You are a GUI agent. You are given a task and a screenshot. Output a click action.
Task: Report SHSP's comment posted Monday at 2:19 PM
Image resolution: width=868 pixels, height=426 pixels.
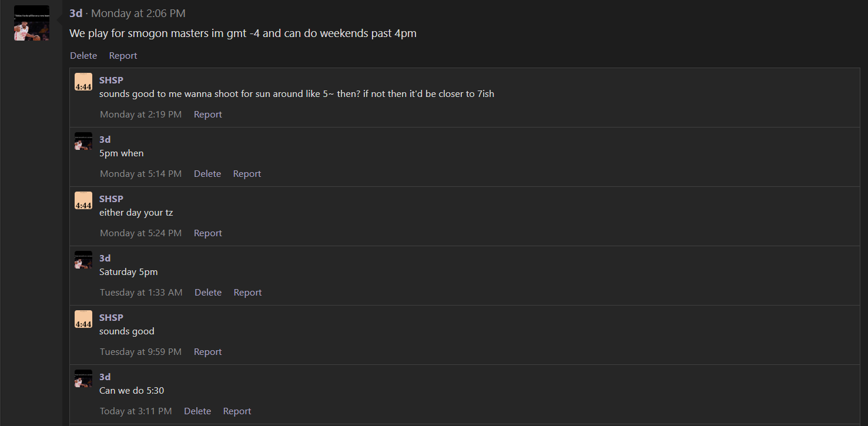point(208,115)
